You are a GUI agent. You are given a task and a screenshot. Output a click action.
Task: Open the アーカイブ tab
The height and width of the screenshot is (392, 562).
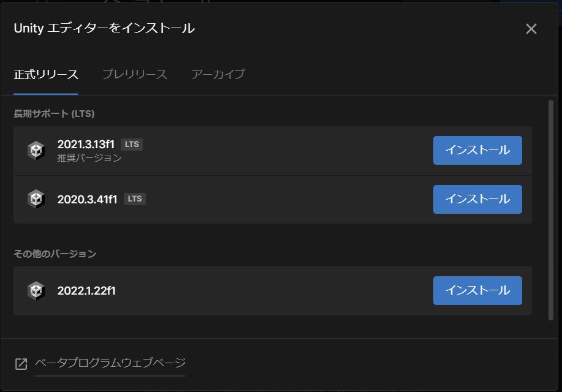point(218,74)
